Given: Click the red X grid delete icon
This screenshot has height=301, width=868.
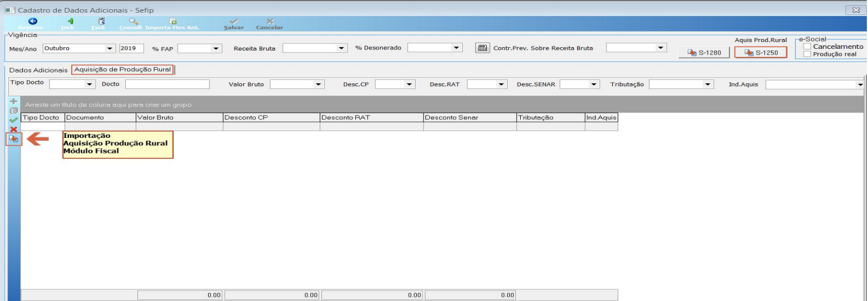Looking at the screenshot, I should click(14, 129).
